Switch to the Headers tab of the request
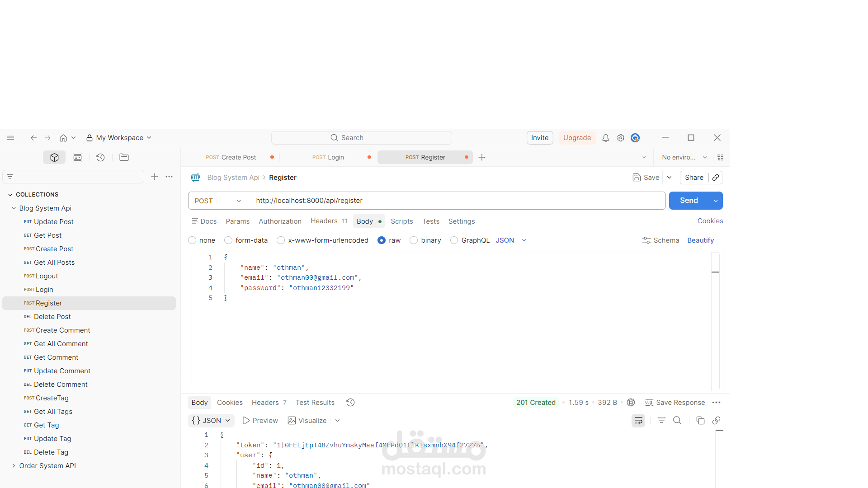The height and width of the screenshot is (488, 868). coord(324,221)
